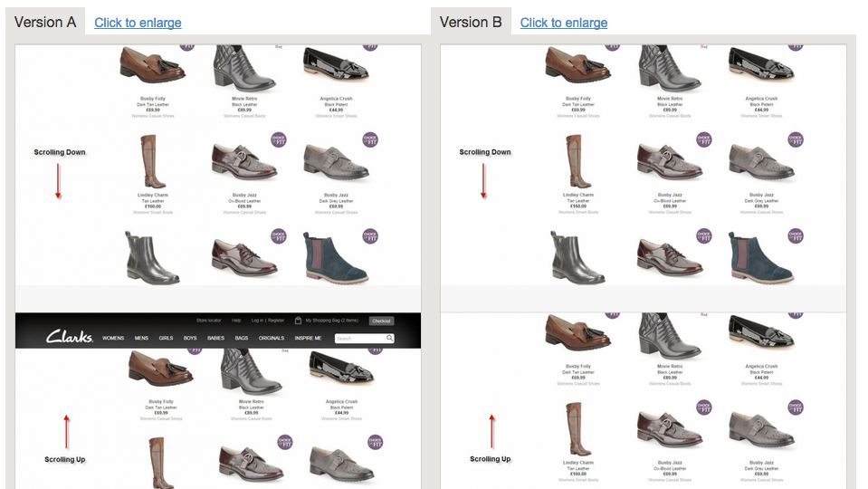
Task: Open the BOYS navigation menu
Action: 190,338
